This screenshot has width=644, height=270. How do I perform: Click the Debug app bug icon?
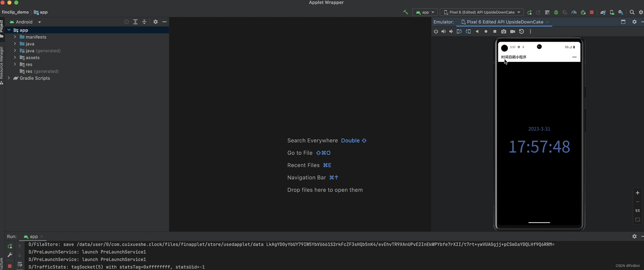tap(556, 12)
